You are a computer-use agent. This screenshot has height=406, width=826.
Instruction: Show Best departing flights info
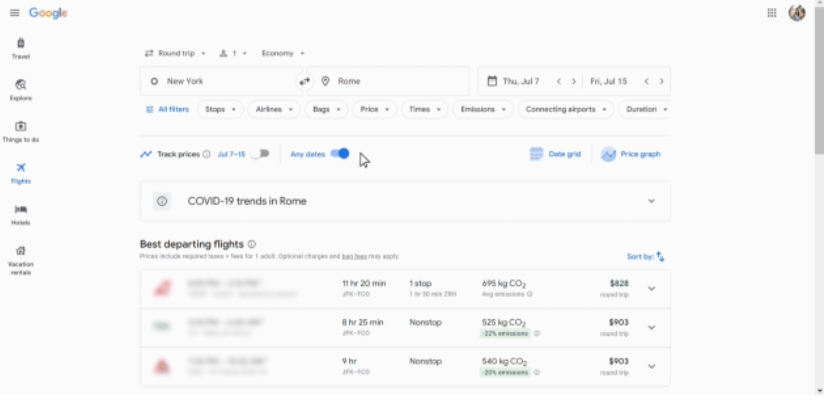point(252,244)
